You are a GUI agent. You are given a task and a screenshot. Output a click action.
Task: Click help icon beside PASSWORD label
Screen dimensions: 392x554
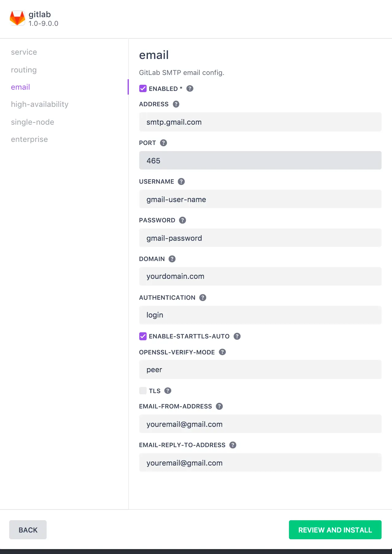(x=183, y=220)
